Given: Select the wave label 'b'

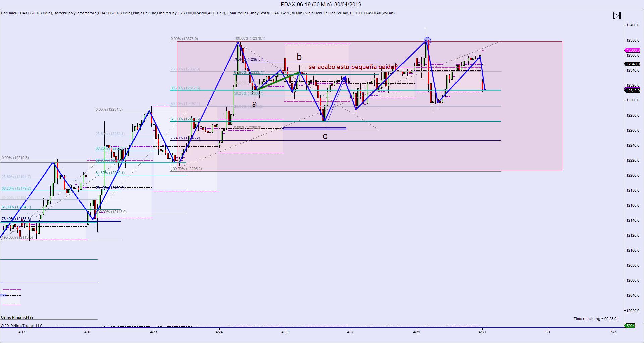Looking at the screenshot, I should click(299, 57).
